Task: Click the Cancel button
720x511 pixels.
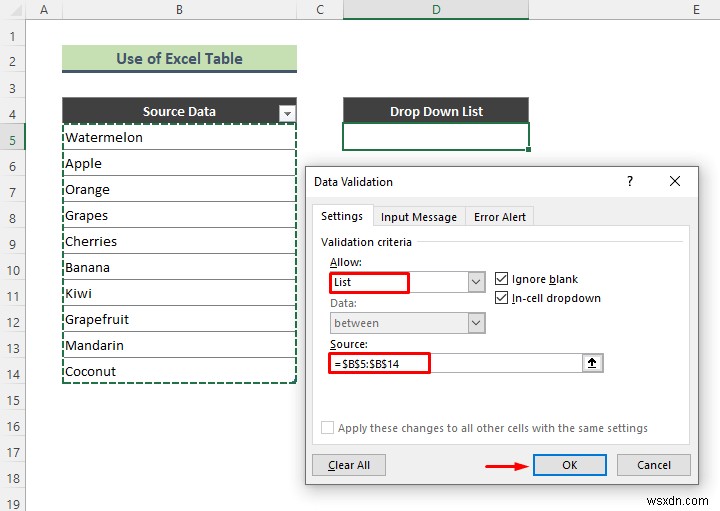Action: 653,465
